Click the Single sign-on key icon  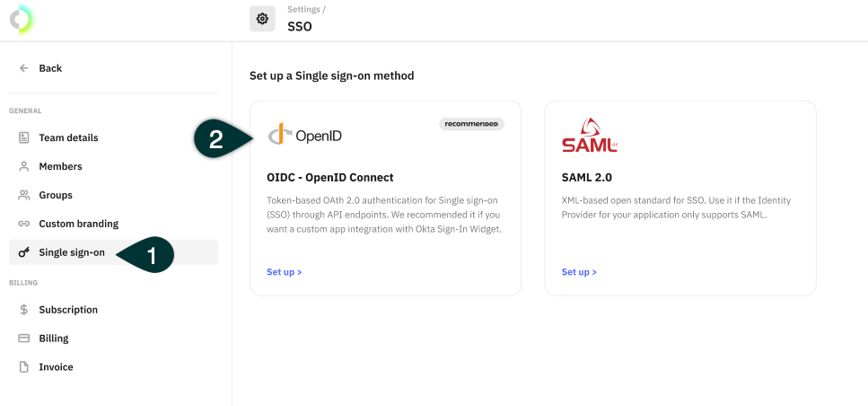point(24,252)
